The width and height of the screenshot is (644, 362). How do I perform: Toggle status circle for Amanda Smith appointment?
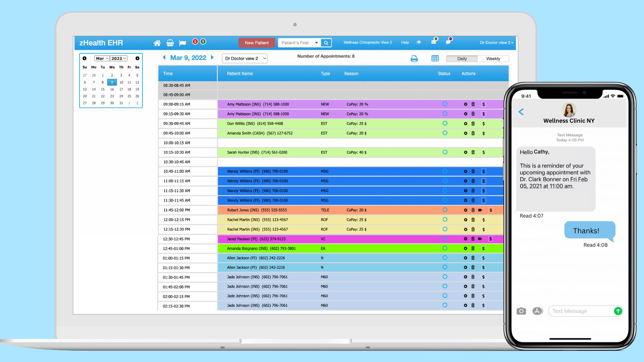click(x=445, y=133)
